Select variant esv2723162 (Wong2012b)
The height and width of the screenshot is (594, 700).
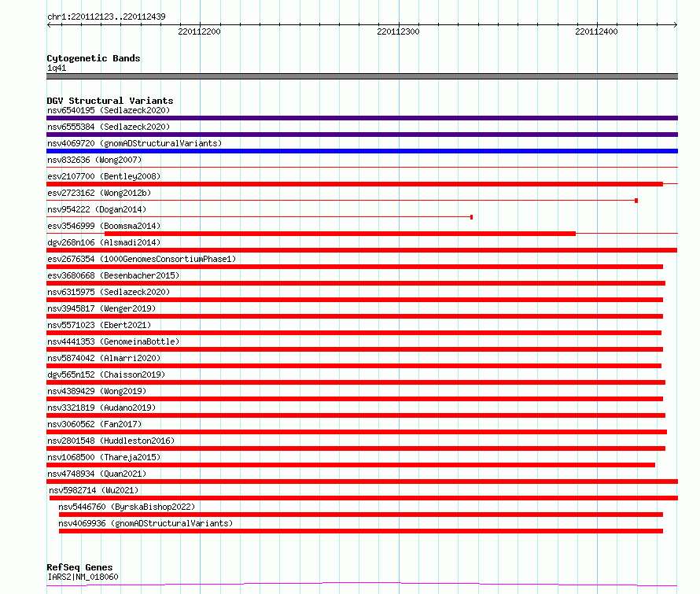coord(99,193)
